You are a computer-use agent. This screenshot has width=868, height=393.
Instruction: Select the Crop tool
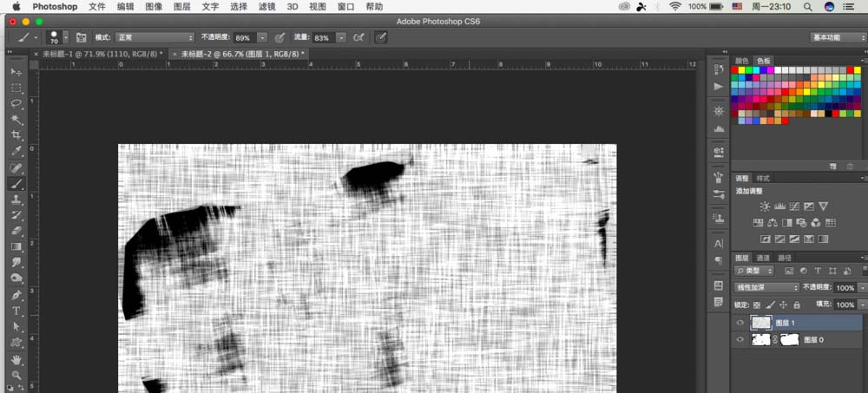click(16, 135)
